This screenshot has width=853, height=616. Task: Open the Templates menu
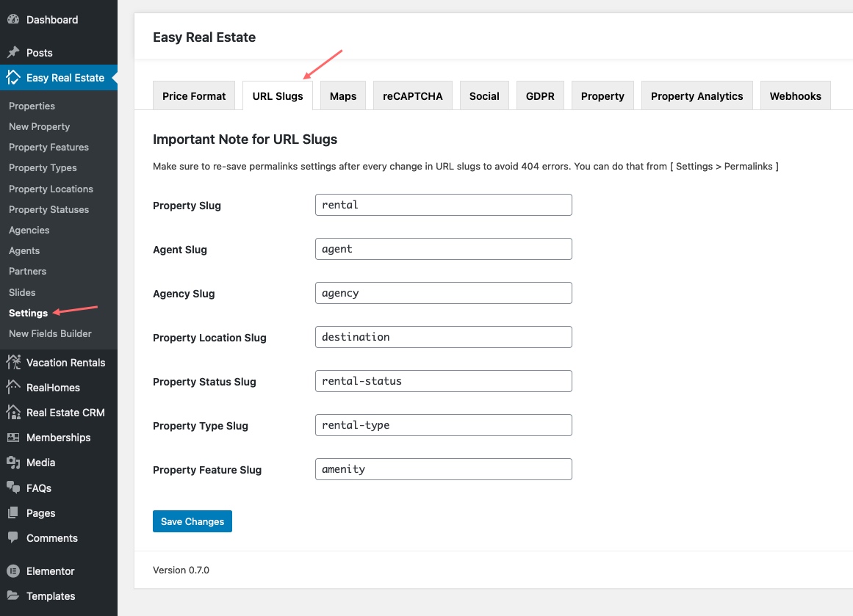coord(59,596)
